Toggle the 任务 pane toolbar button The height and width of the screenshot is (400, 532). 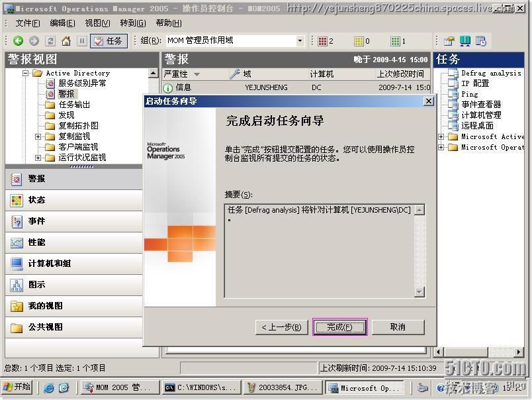[109, 41]
